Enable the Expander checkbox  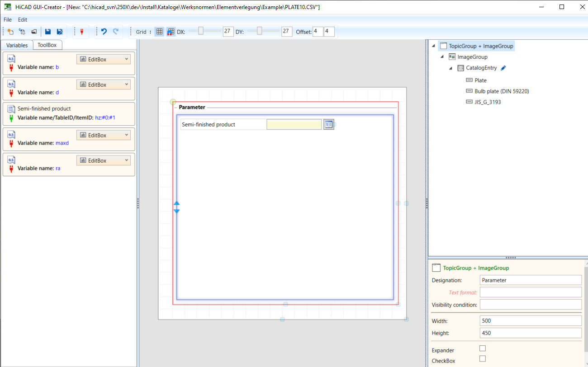pos(482,348)
